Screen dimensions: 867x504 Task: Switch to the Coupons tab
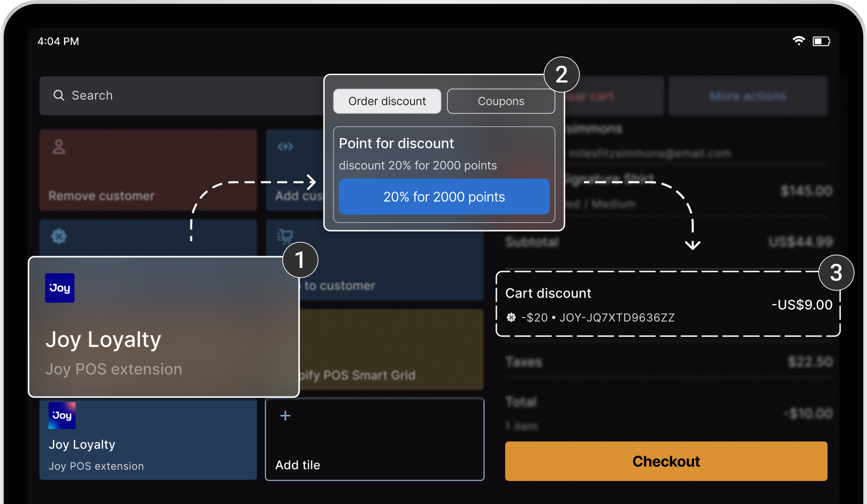[501, 101]
